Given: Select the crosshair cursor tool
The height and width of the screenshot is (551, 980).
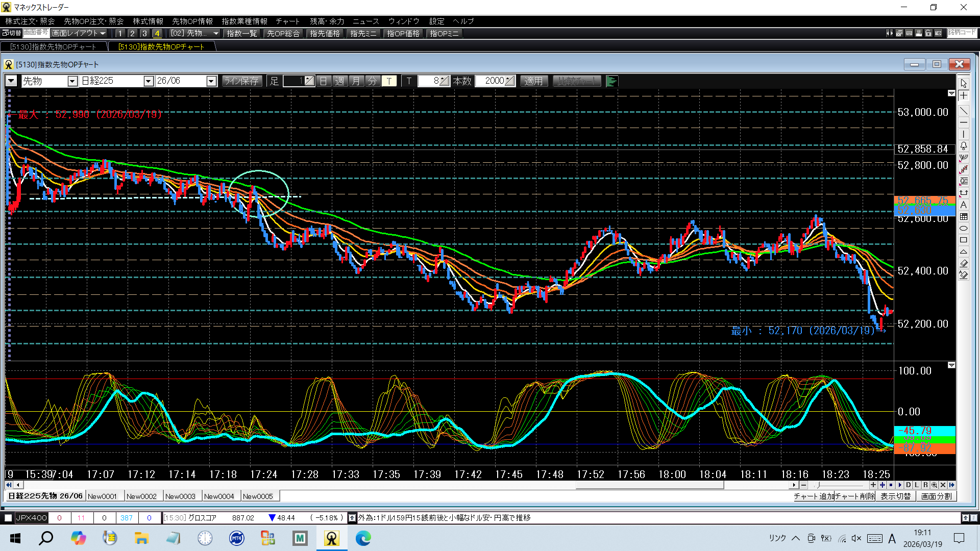Looking at the screenshot, I should tap(963, 96).
